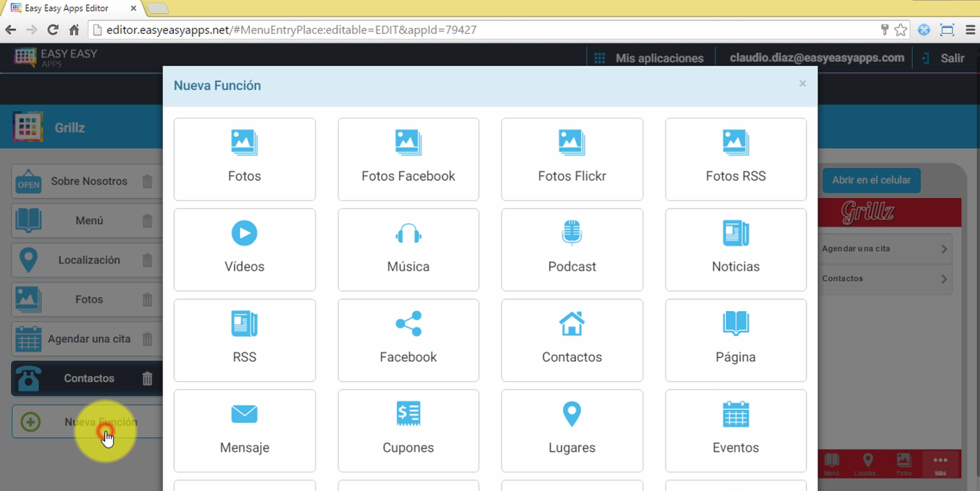Screen dimensions: 980x491
Task: Click Abrir en el celular button
Action: [x=871, y=180]
